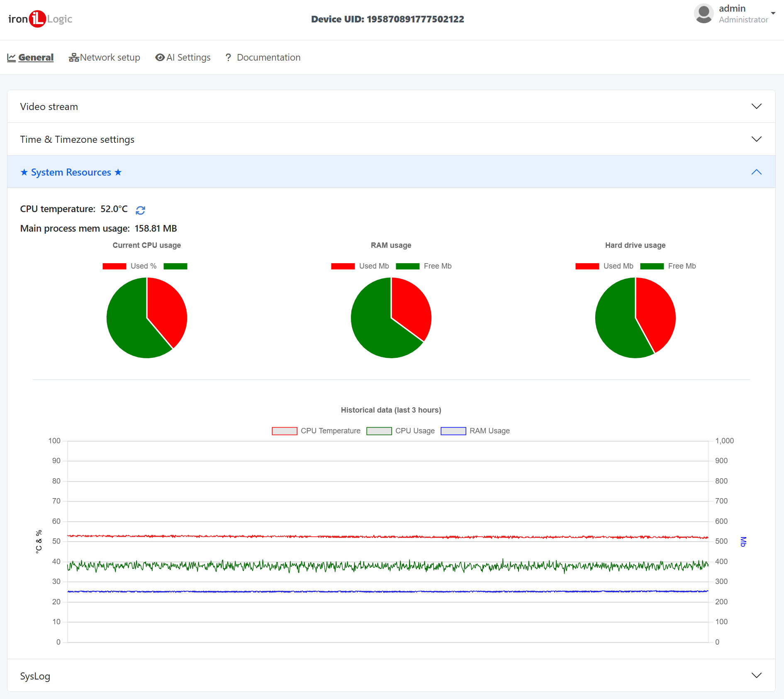Open the admin account dropdown arrow

(x=773, y=13)
